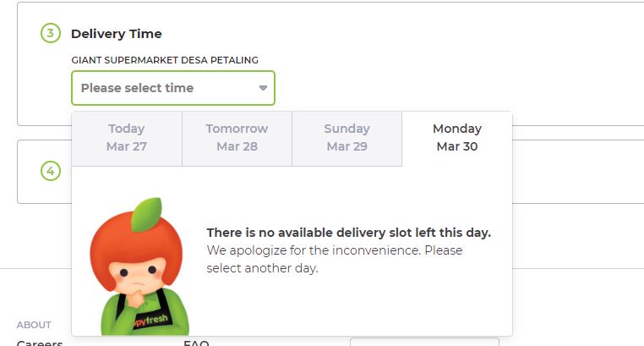The width and height of the screenshot is (644, 346).
Task: Click the Delivery Time section heading
Action: click(117, 34)
